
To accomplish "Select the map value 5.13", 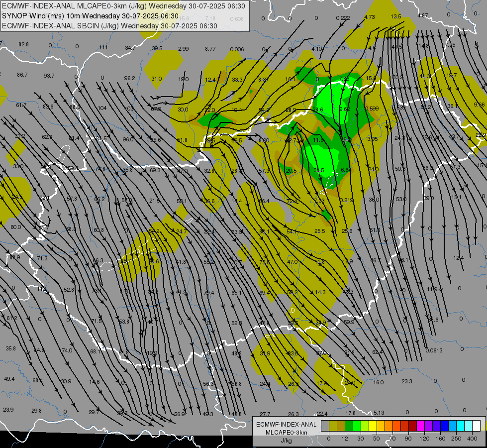I will (379, 413).
